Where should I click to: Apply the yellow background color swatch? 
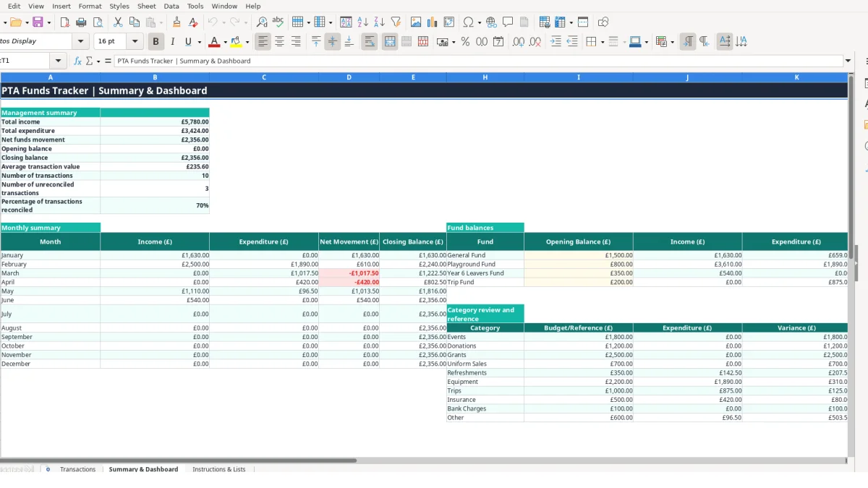coord(236,42)
